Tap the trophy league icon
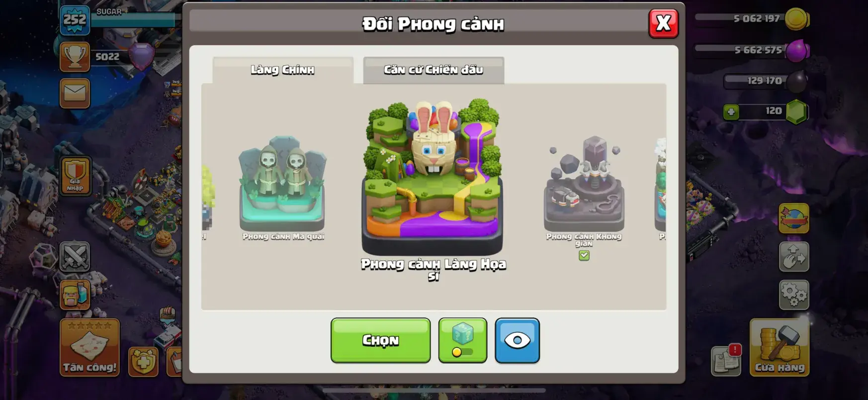868x400 pixels. (x=75, y=57)
